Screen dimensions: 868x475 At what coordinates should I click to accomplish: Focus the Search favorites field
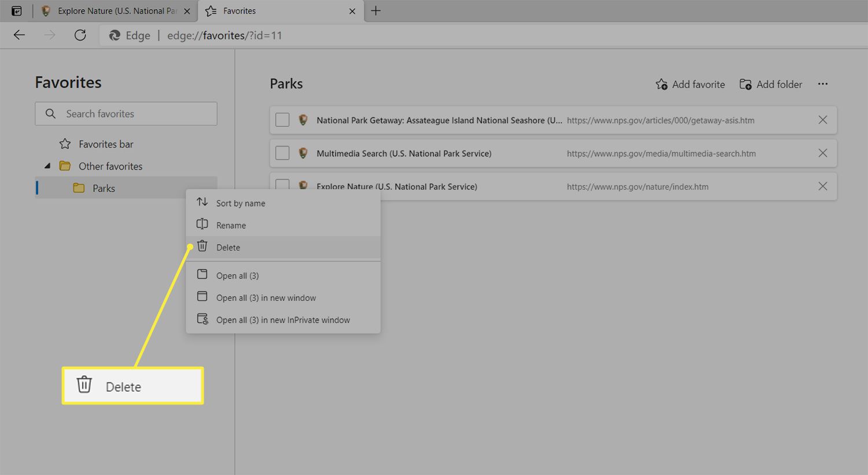pyautogui.click(x=126, y=113)
